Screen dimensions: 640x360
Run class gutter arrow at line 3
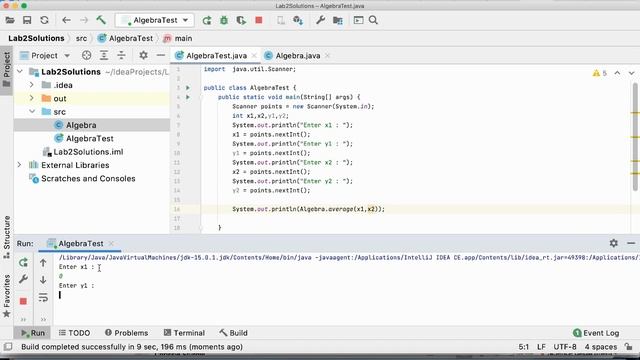click(x=188, y=88)
